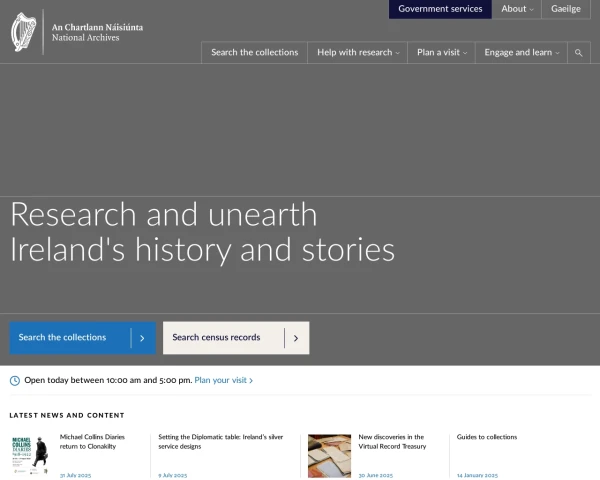Open the Guides to collections article

click(487, 437)
